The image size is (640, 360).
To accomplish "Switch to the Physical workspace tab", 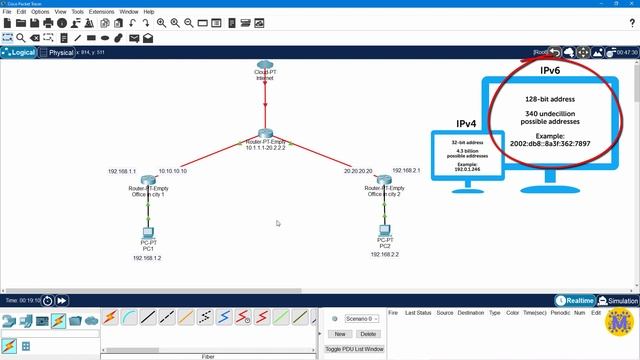I will point(57,52).
